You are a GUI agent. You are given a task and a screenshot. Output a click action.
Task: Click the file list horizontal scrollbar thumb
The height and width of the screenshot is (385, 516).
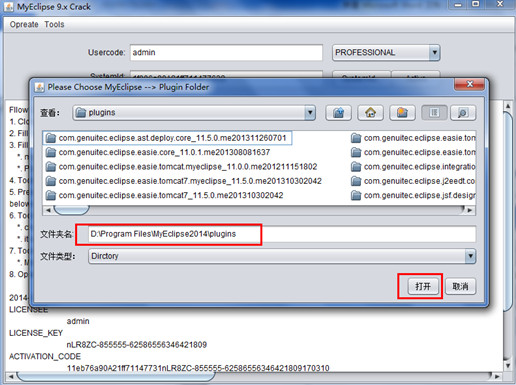click(72, 210)
